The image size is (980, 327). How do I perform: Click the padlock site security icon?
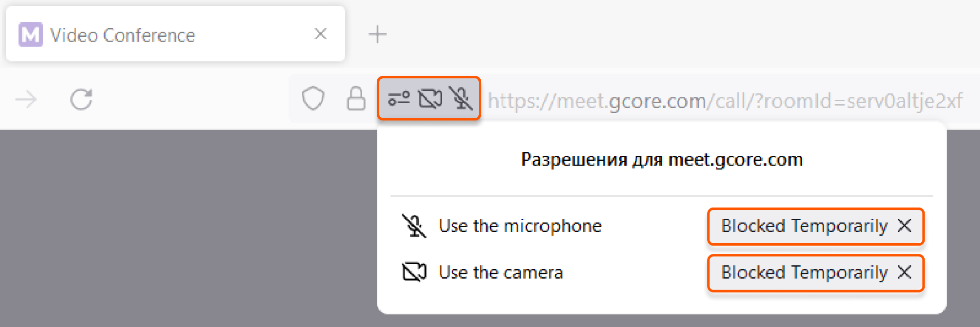pos(356,99)
